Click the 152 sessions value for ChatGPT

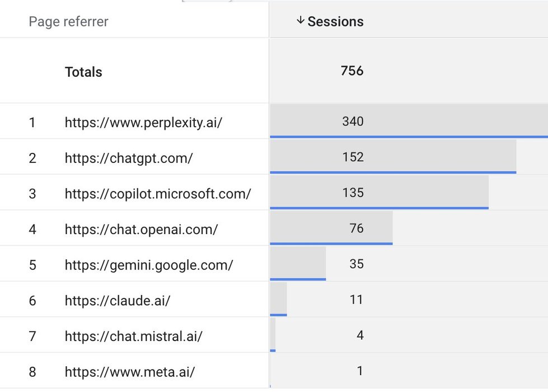[x=353, y=157]
